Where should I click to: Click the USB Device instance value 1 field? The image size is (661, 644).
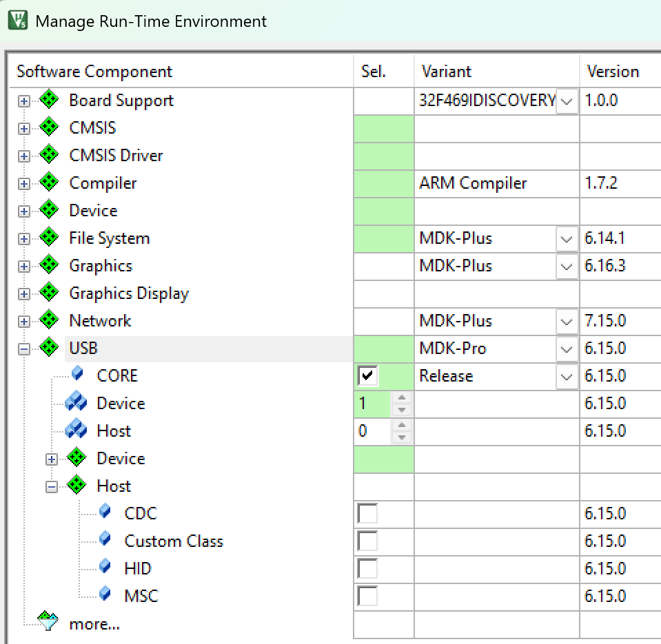click(373, 404)
